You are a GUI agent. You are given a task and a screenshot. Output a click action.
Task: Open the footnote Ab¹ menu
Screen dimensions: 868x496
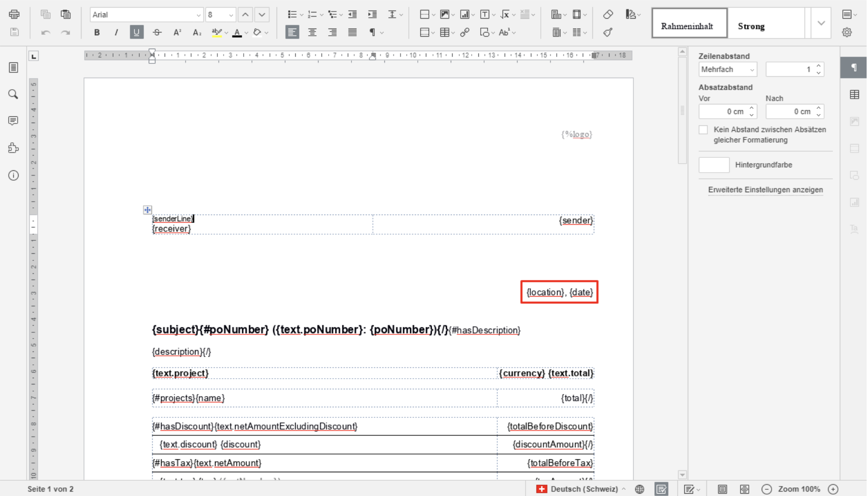(x=507, y=32)
